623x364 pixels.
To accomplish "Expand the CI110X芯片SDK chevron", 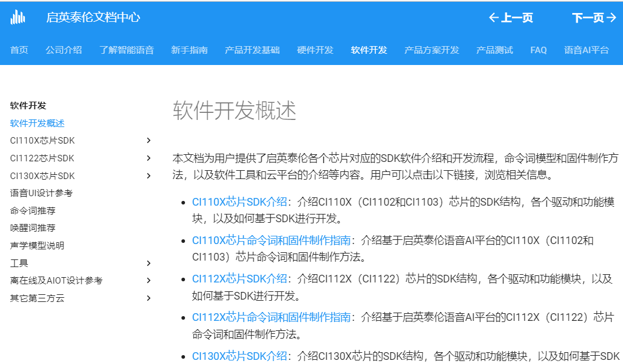I will click(x=148, y=140).
